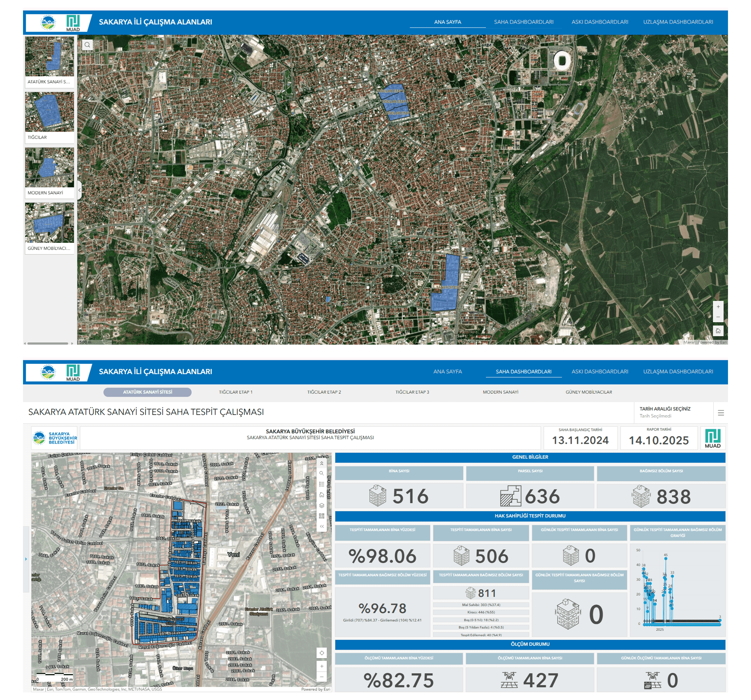Click the Tarih Seçilmedi date range field

tap(655, 416)
